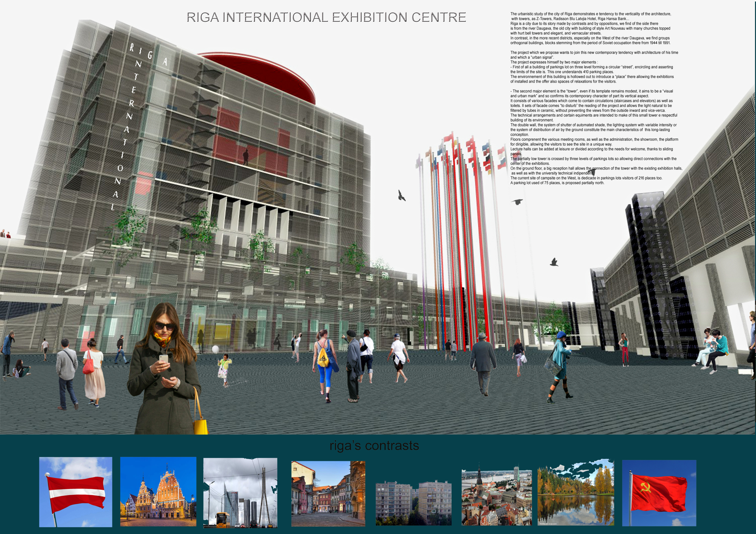
Task: Click the Riga International Exhibition Centre title
Action: pyautogui.click(x=326, y=17)
